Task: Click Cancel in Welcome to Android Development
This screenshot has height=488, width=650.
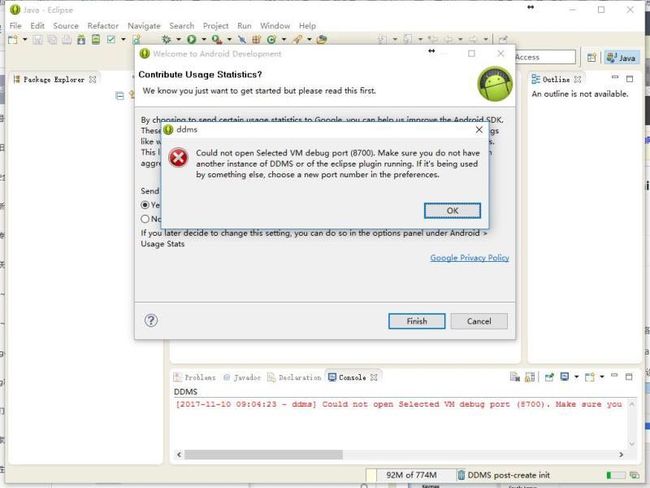Action: coord(479,321)
